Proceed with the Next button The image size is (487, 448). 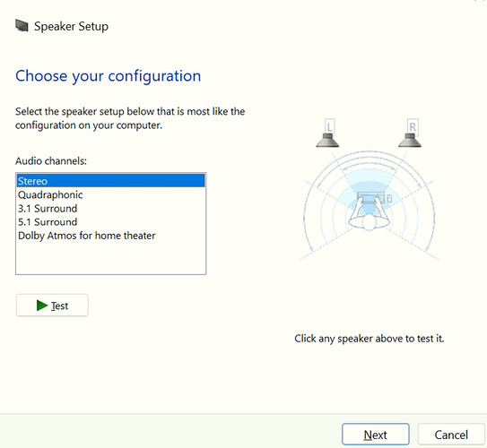pos(376,435)
